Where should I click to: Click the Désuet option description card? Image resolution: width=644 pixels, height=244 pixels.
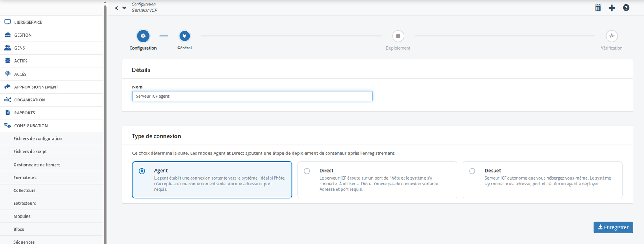(542, 180)
